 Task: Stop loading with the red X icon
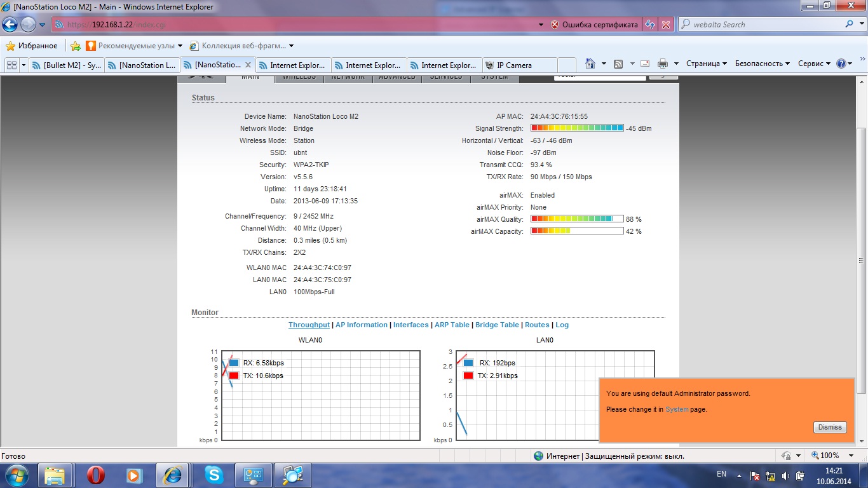tap(666, 25)
